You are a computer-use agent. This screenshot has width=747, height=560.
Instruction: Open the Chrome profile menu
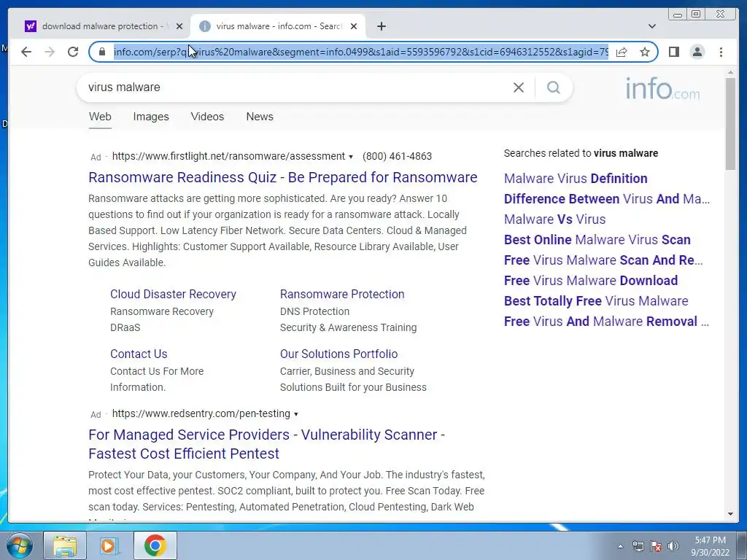pos(697,52)
